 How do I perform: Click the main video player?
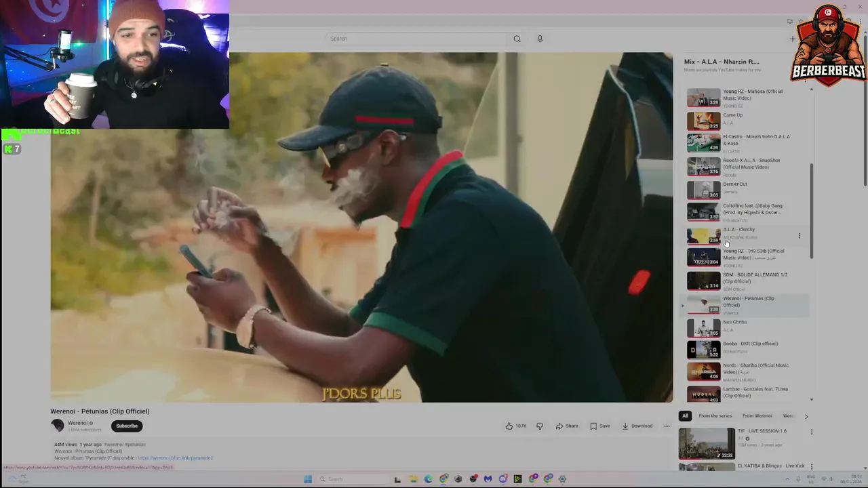tap(361, 227)
